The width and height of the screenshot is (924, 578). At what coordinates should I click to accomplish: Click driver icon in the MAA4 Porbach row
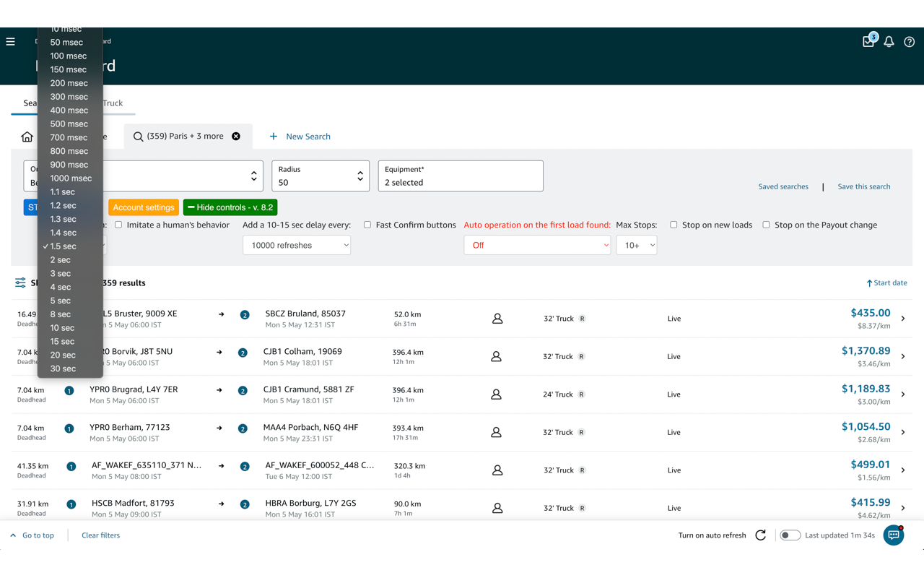(496, 432)
